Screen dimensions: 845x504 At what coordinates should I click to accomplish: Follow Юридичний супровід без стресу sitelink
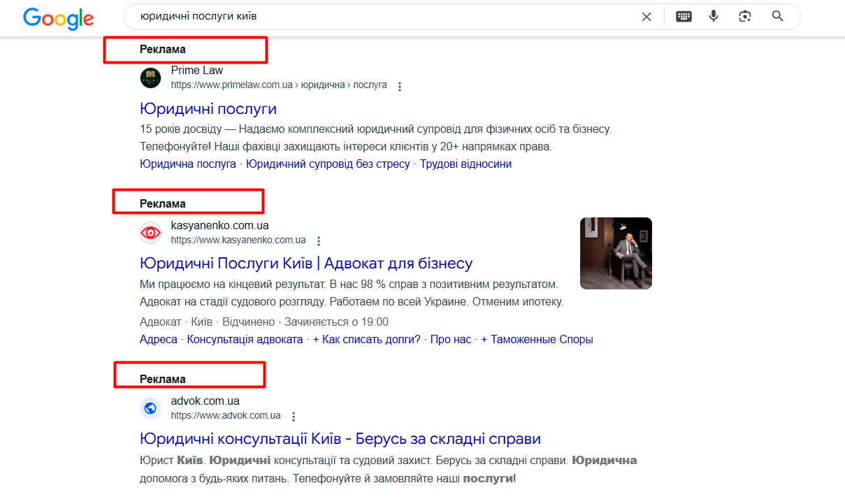[x=328, y=164]
